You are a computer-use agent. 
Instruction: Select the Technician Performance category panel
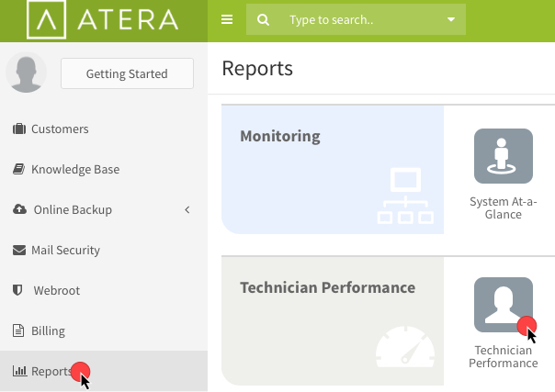(333, 321)
